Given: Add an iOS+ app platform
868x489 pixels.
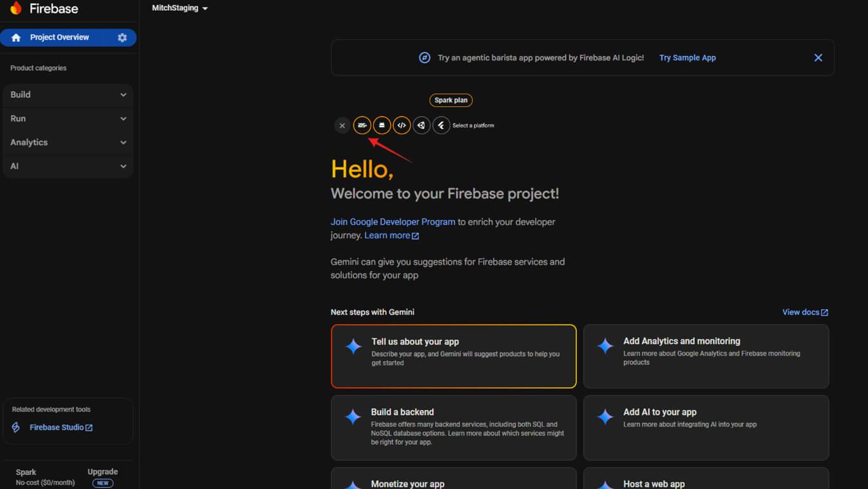Looking at the screenshot, I should [362, 125].
